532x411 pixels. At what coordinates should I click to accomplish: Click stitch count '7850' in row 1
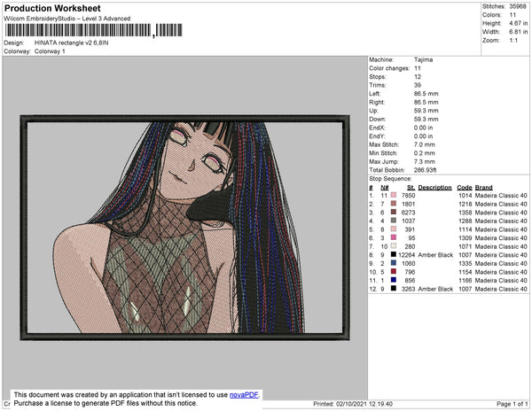point(408,196)
